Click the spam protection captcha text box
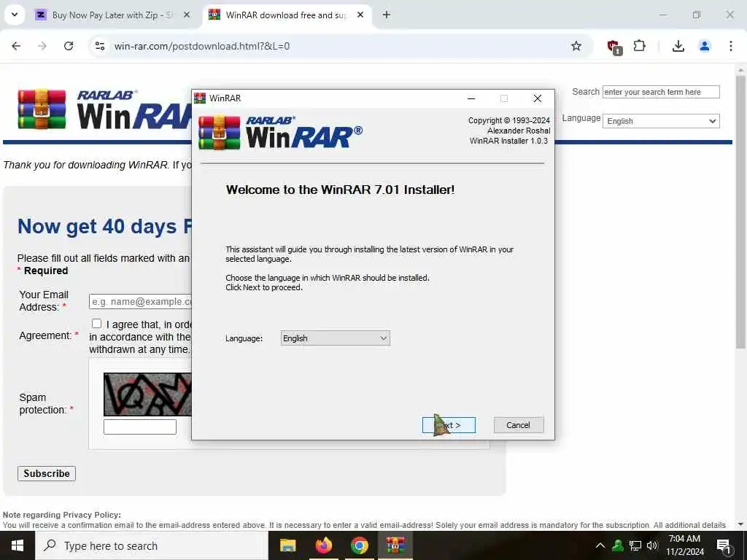 pos(140,427)
